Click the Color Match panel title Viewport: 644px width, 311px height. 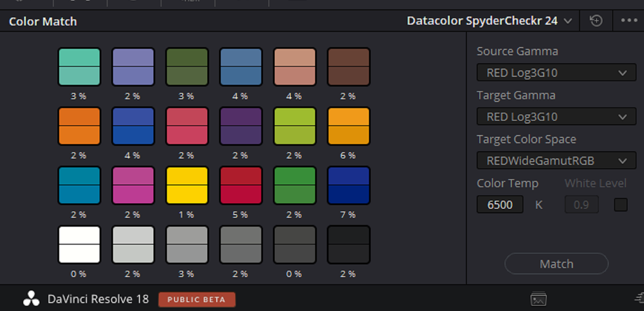tap(43, 22)
